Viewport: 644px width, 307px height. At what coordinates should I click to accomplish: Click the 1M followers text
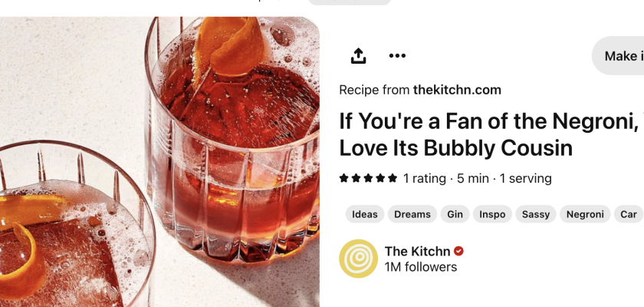pos(421,267)
